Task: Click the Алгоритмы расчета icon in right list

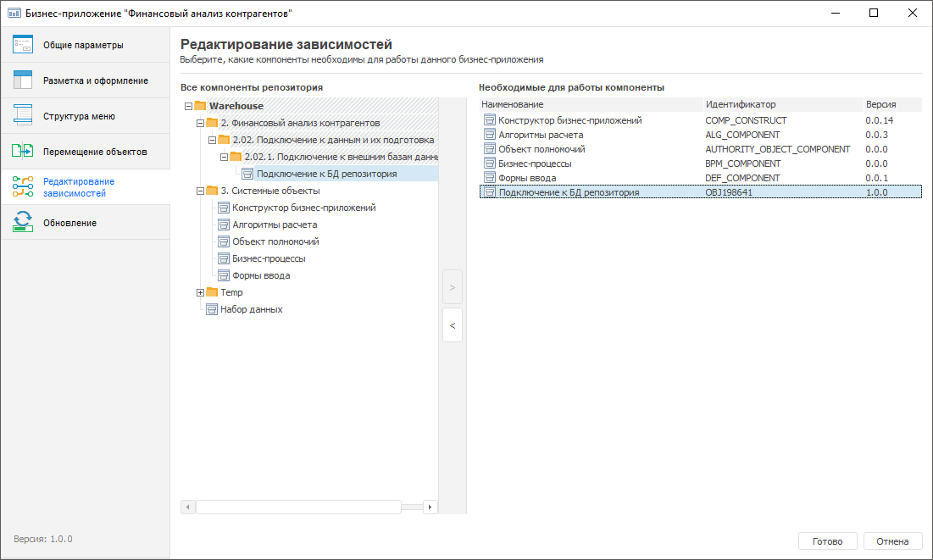Action: [x=489, y=135]
